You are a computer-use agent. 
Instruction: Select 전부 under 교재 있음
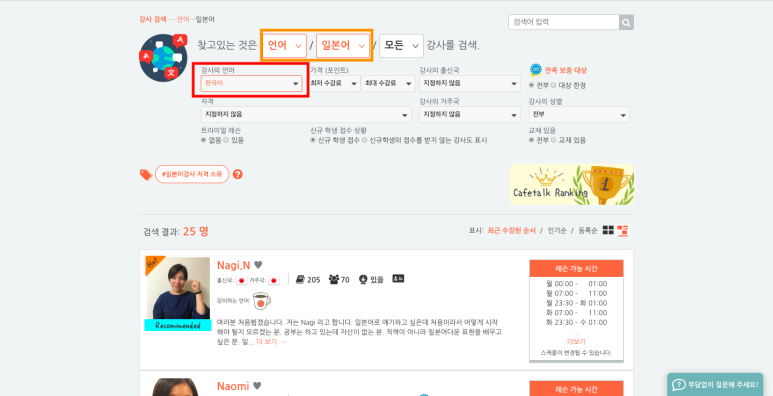tap(531, 140)
